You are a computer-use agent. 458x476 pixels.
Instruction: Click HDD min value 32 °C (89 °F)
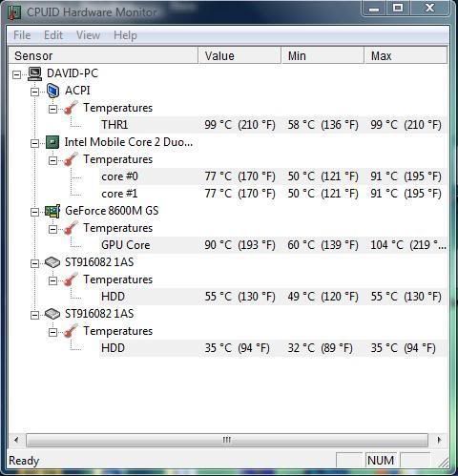click(320, 348)
